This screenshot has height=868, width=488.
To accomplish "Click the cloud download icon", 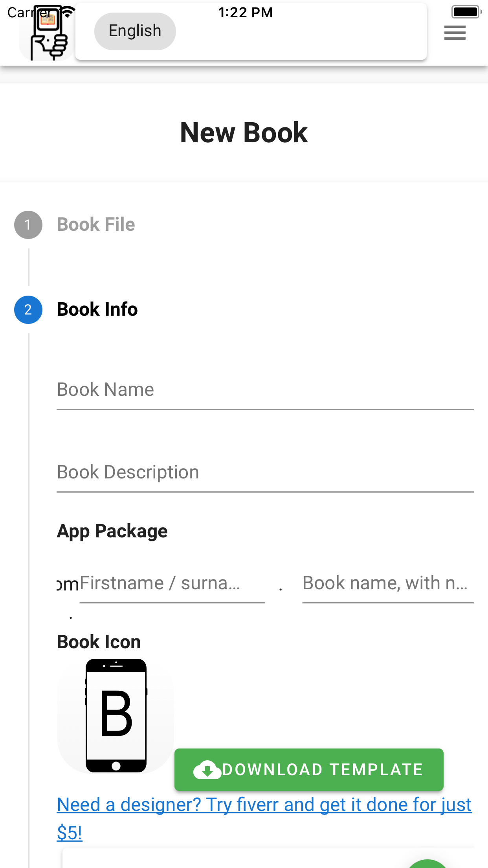I will 207,770.
